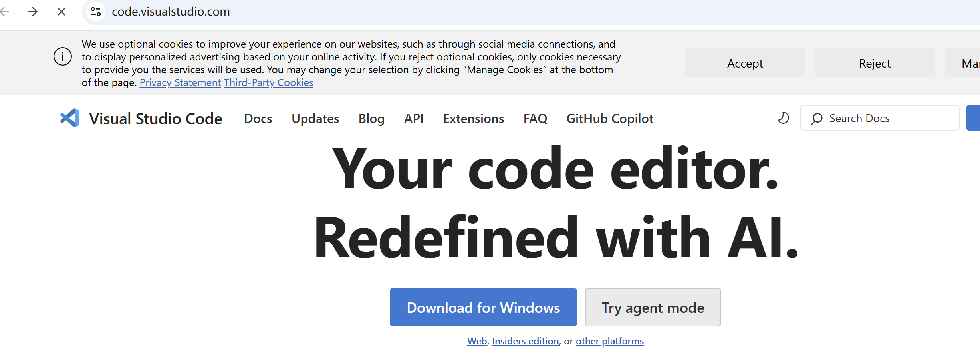Click the address bar URL code.visualstudio.com
The height and width of the screenshot is (356, 980).
click(171, 12)
